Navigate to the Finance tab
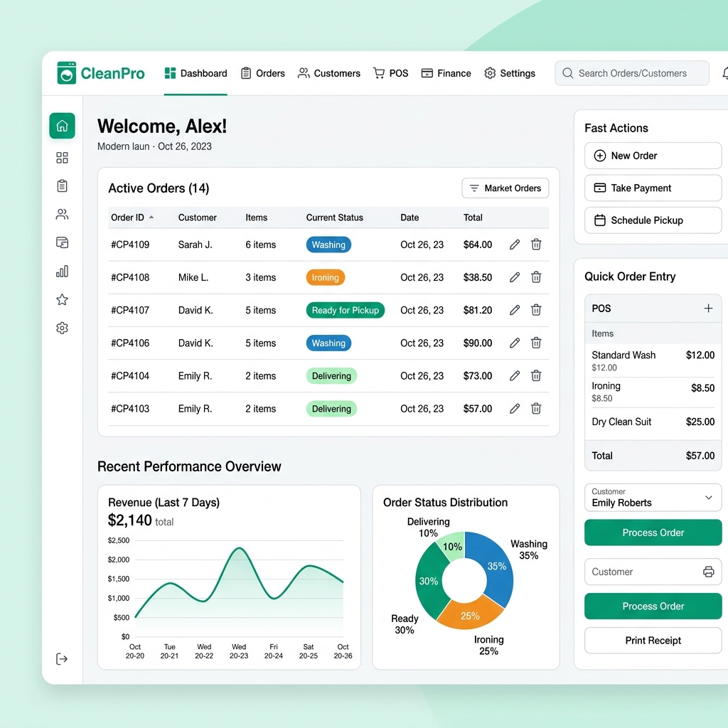Image resolution: width=728 pixels, height=728 pixels. pyautogui.click(x=446, y=73)
